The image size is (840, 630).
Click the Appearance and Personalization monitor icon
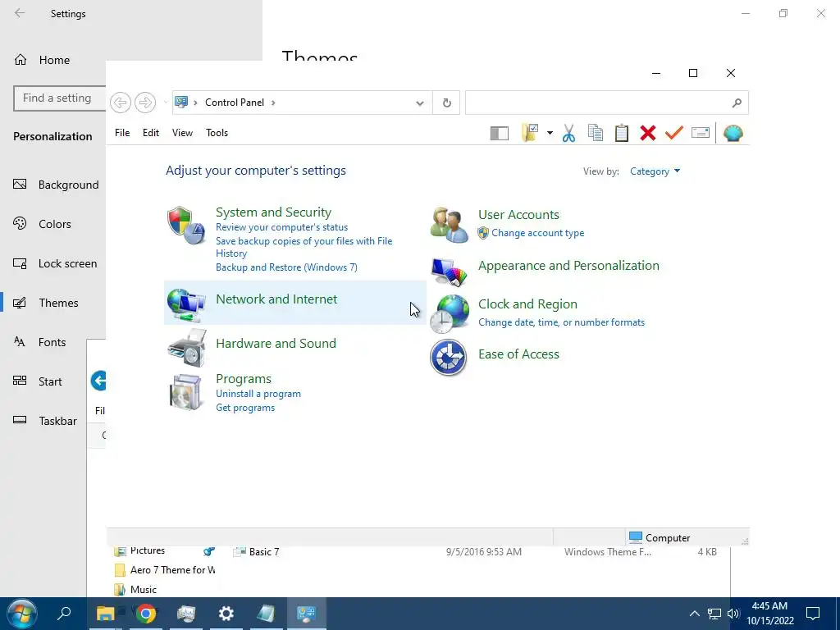tap(449, 272)
